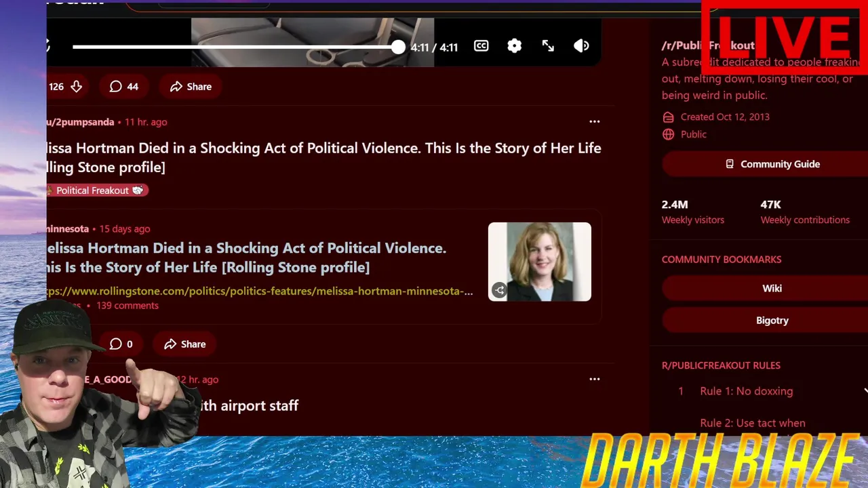Click the Created Oct 12, 2013 text
The image size is (868, 488).
(725, 117)
